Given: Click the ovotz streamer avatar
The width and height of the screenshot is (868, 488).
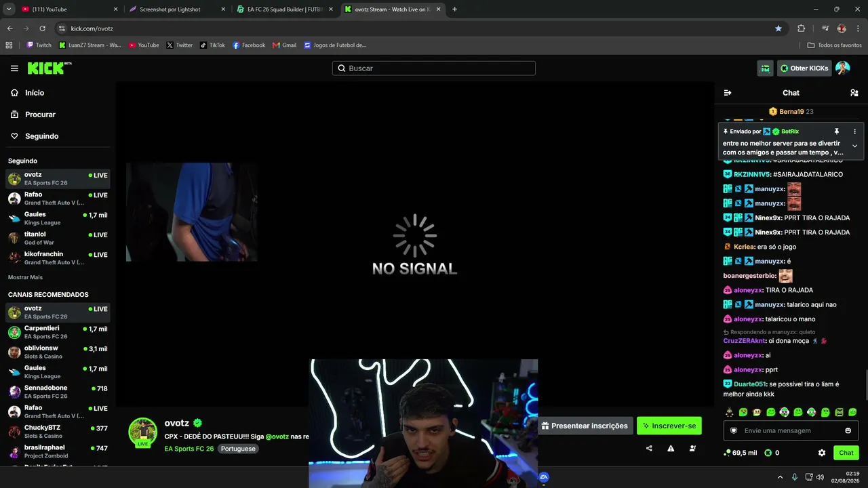Looking at the screenshot, I should [143, 432].
